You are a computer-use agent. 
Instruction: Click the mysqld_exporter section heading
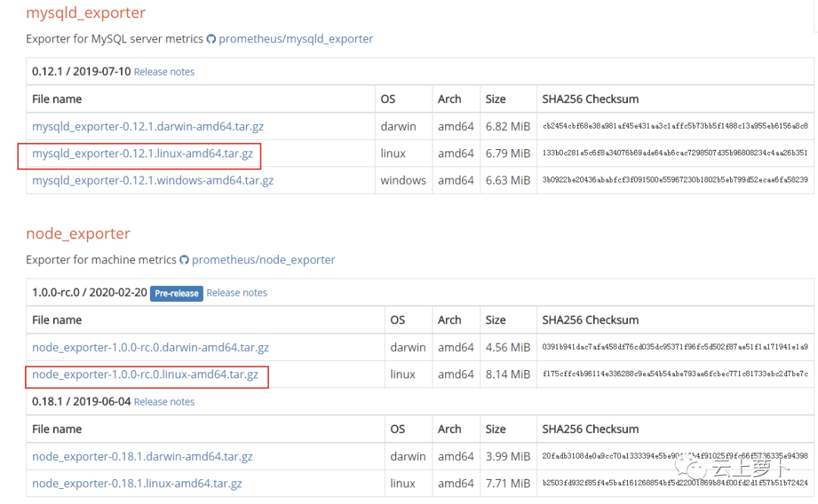pos(86,13)
